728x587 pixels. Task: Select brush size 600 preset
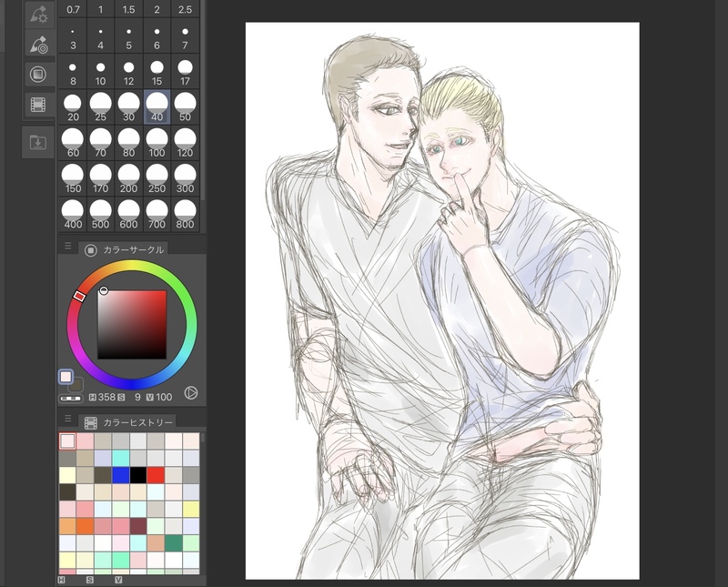pos(128,215)
